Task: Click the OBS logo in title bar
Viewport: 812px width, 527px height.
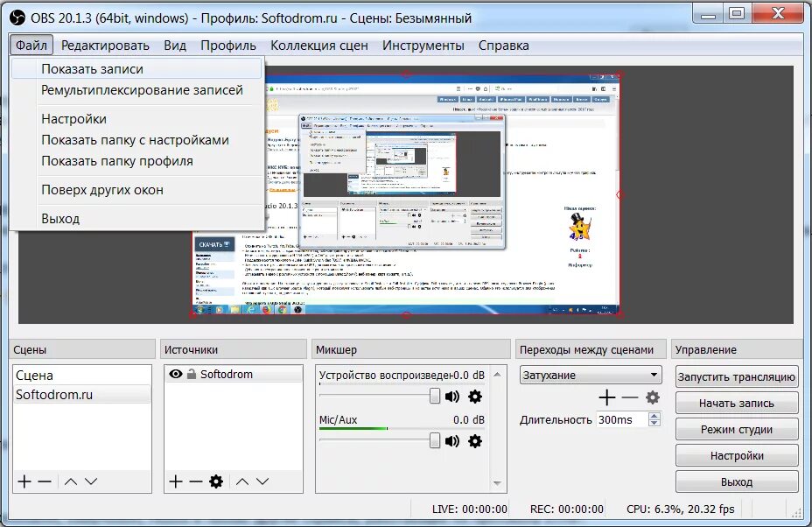Action: coord(17,18)
